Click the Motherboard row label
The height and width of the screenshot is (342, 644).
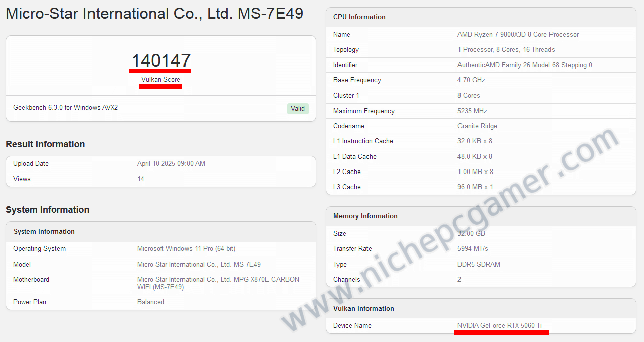(31, 279)
